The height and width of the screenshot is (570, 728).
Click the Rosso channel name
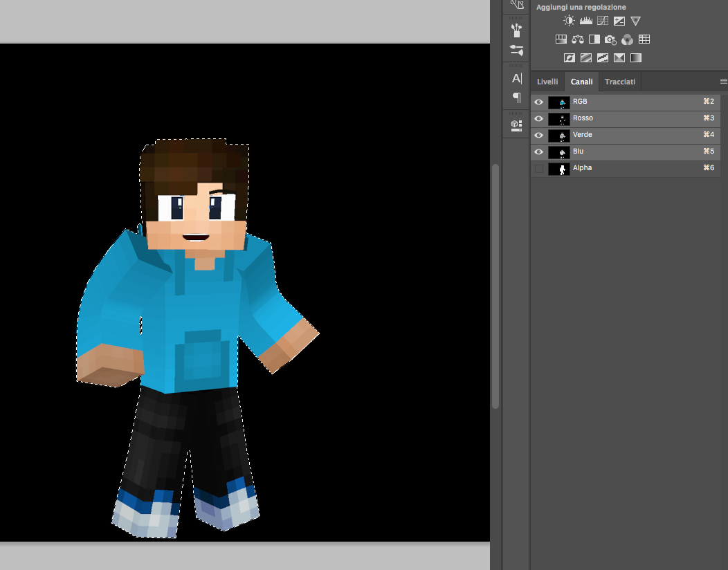pos(583,118)
